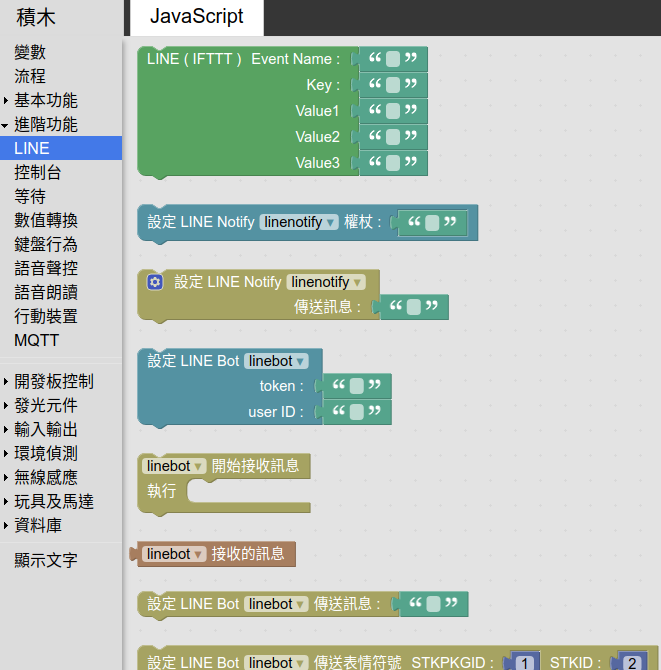This screenshot has height=670, width=661.
Task: Open linenotify dropdown in the 傳送訊息 block
Action: [325, 282]
